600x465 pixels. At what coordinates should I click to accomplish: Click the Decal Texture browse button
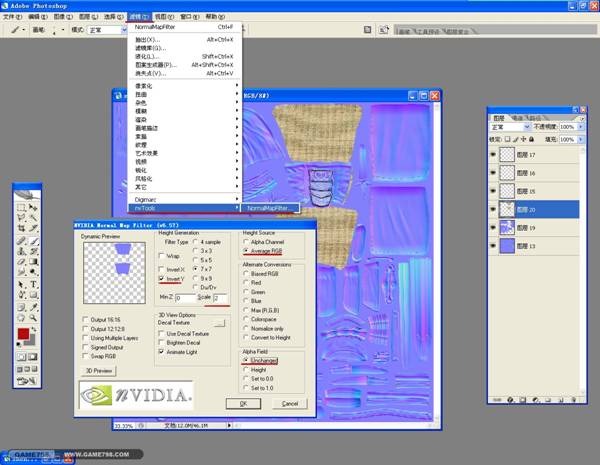pos(219,323)
